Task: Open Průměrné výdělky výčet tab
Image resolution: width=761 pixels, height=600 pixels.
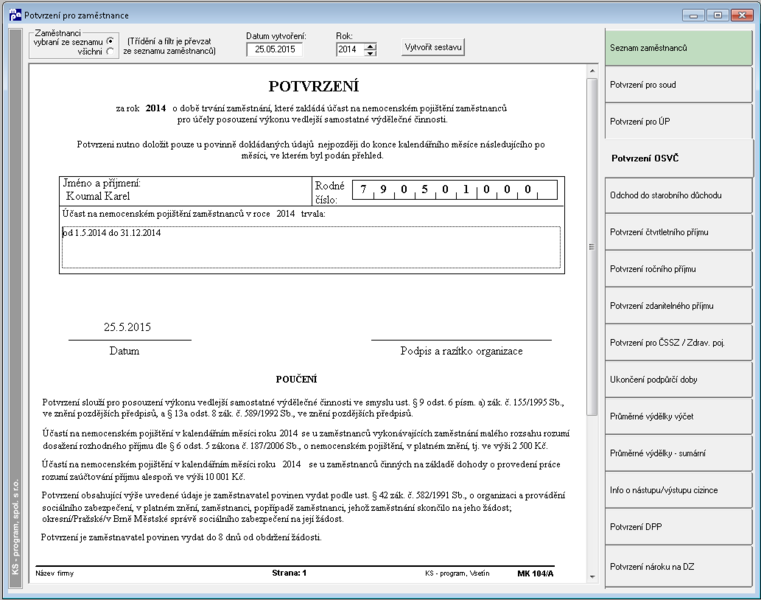Action: point(678,417)
